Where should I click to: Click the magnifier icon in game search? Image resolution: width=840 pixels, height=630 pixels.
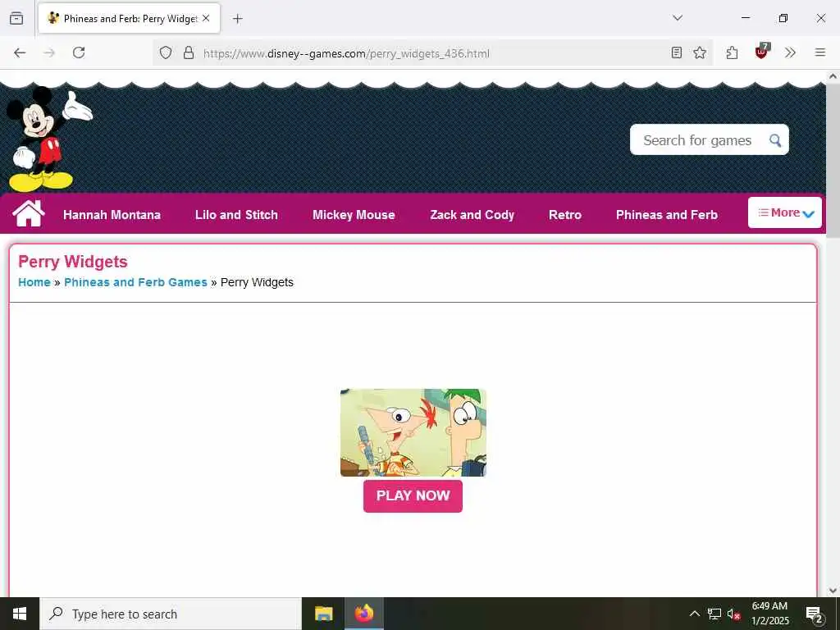pos(774,140)
